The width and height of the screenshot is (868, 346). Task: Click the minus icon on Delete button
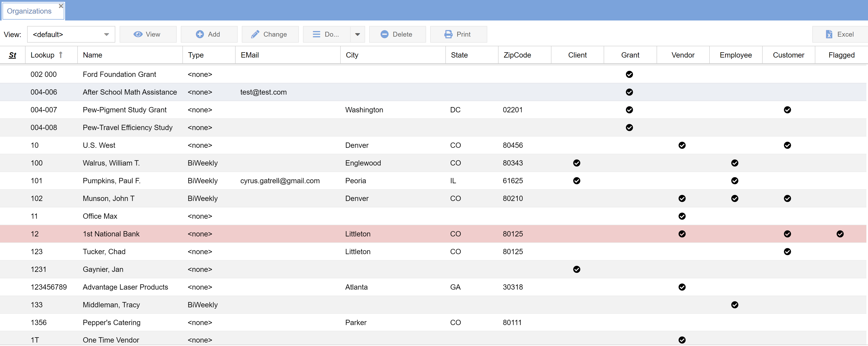(x=384, y=34)
